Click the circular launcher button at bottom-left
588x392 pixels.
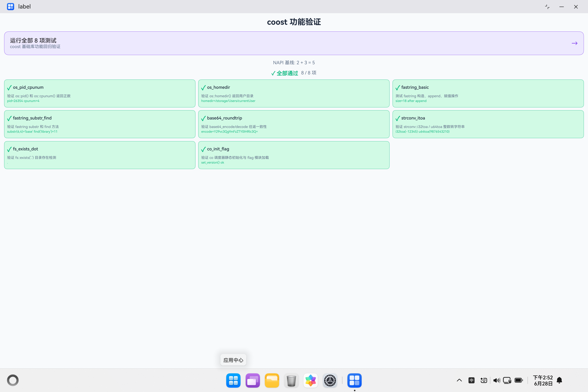pyautogui.click(x=13, y=380)
